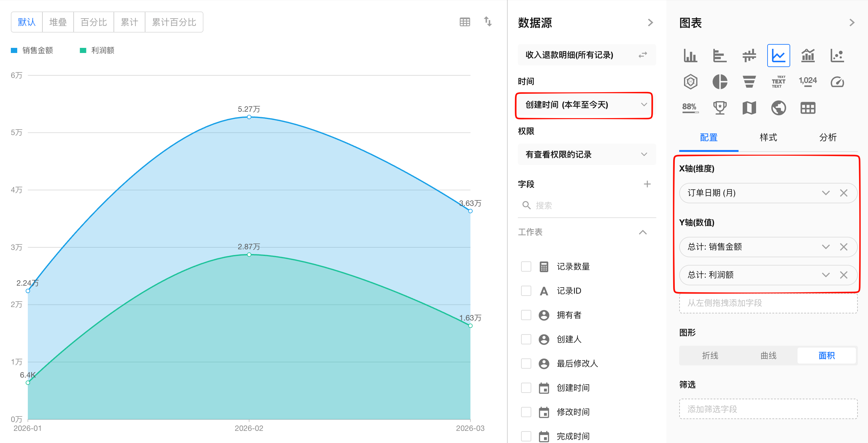Expand the 有查看权限的记录 permission dropdown
The width and height of the screenshot is (868, 443).
point(586,154)
